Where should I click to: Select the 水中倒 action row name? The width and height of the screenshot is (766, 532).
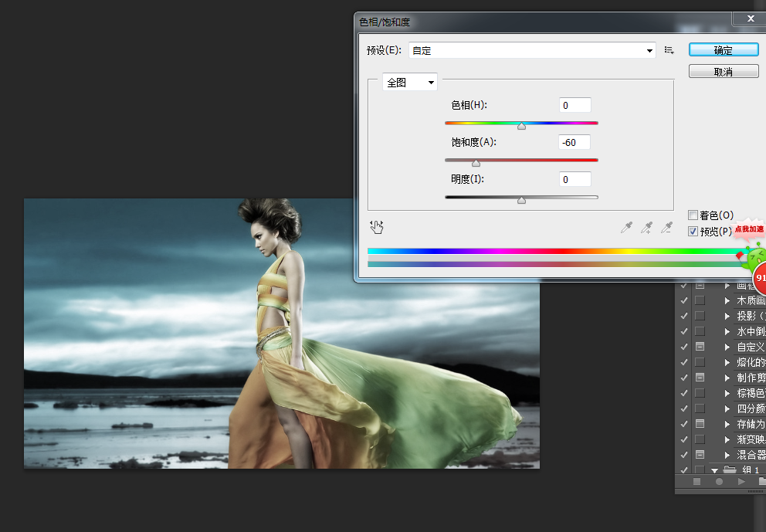pyautogui.click(x=751, y=331)
